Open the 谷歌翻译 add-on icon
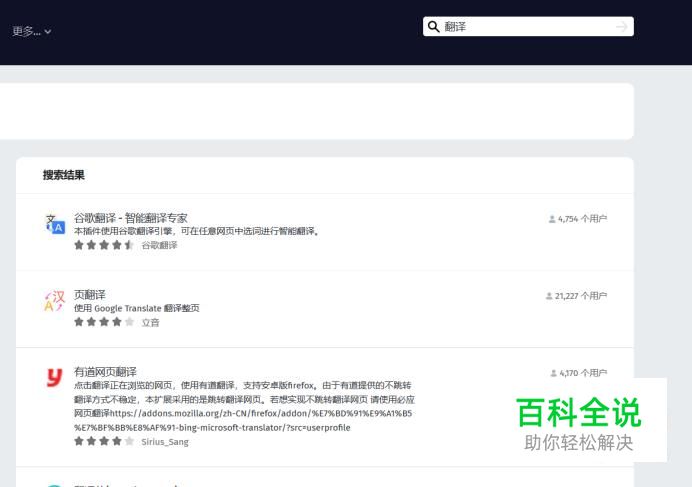The height and width of the screenshot is (487, 692). [55, 224]
